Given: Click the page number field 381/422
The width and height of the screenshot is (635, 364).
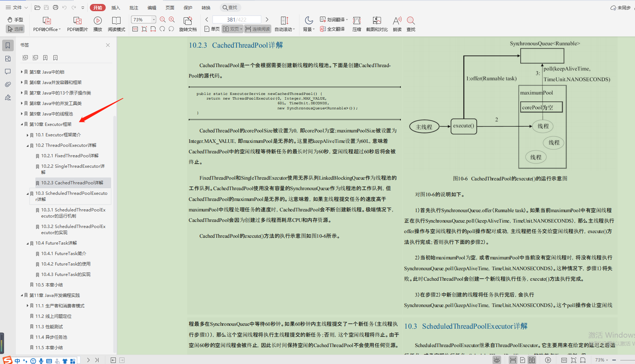Looking at the screenshot, I should click(237, 19).
